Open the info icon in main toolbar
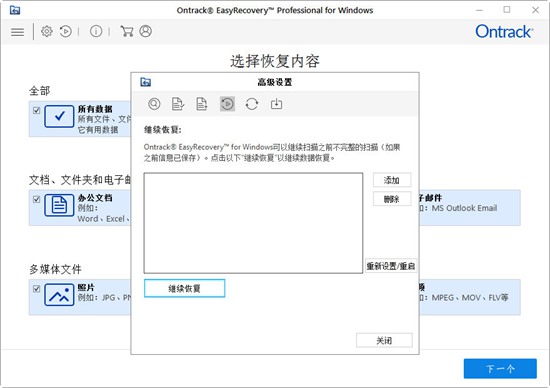 96,32
